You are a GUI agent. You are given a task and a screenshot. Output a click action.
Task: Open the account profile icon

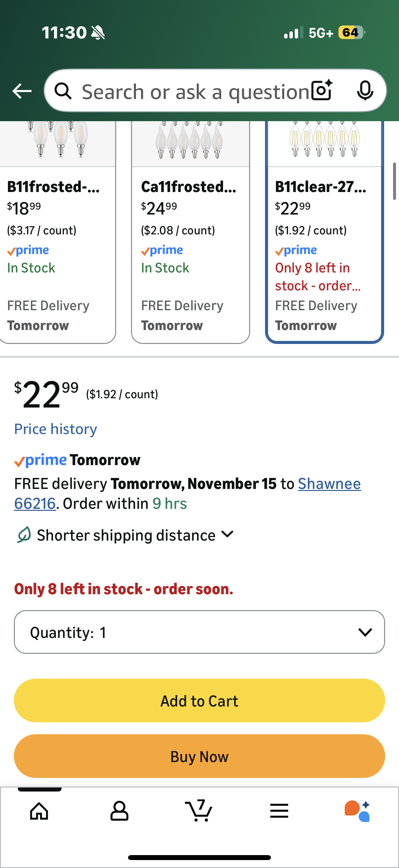coord(119,810)
